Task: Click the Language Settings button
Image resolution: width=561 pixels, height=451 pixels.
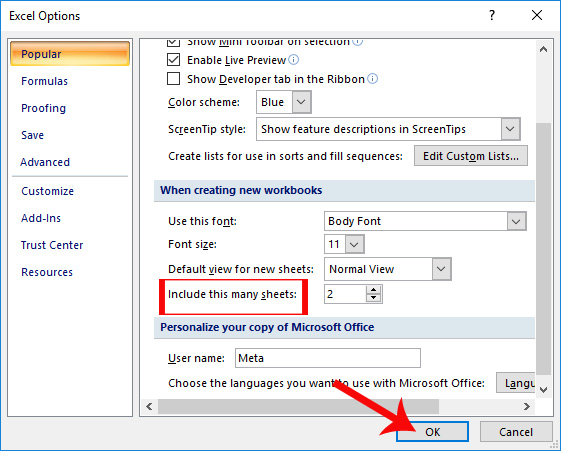Action: pyautogui.click(x=515, y=383)
